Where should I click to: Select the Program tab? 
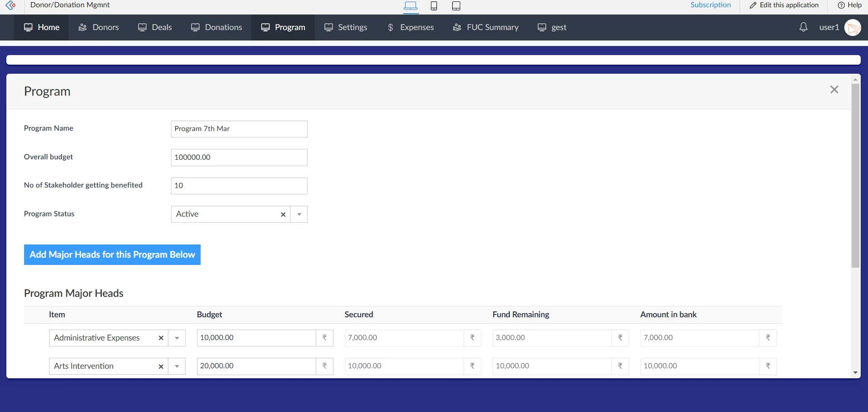(x=283, y=27)
